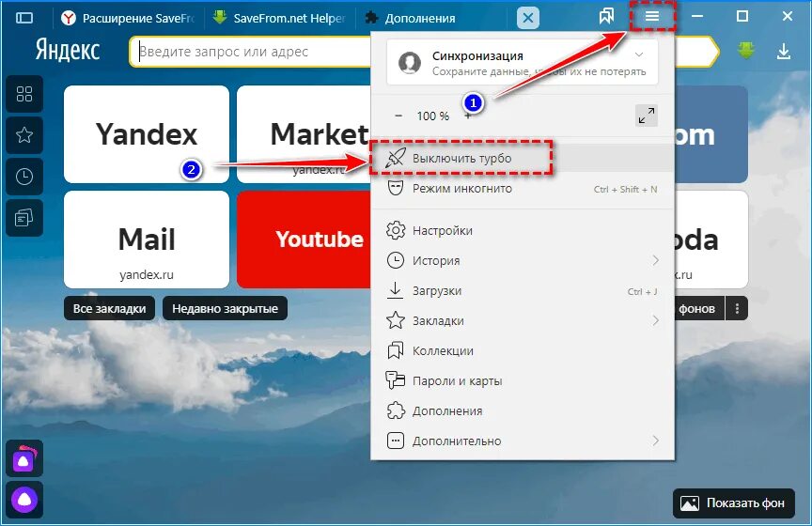Image resolution: width=812 pixels, height=526 pixels.
Task: Click the 100 % zoom value
Action: (x=433, y=116)
